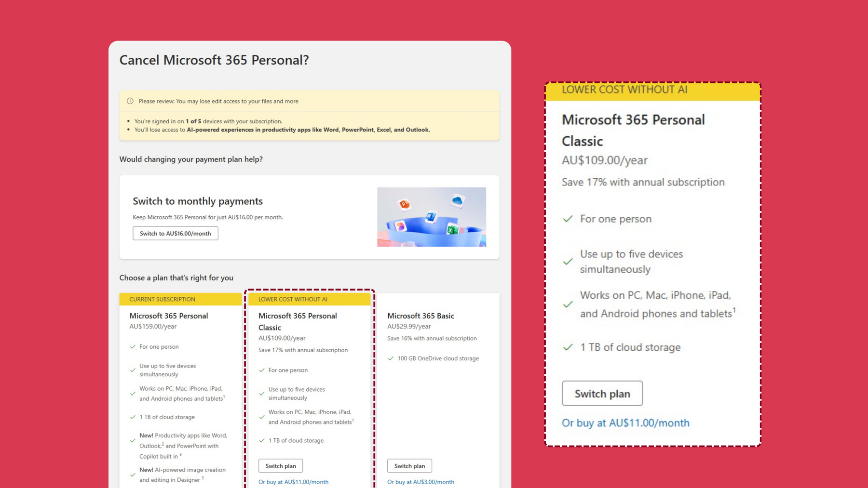Viewport: 868px width, 488px height.
Task: Click the Microsoft 365 apps promotional image
Action: tap(431, 217)
